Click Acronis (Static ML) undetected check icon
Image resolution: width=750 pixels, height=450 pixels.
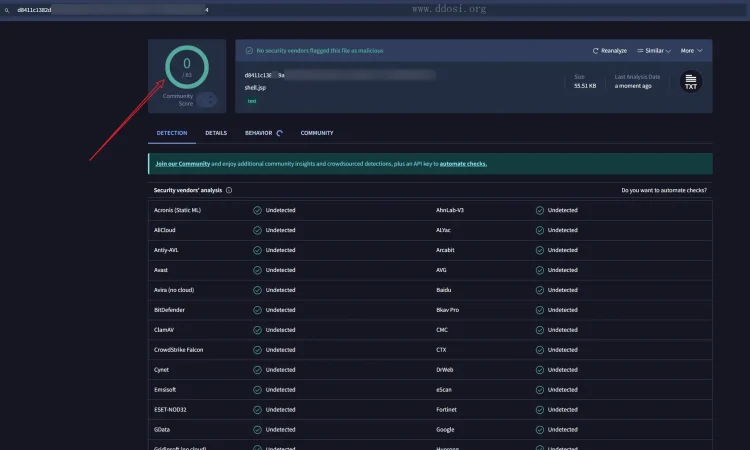point(257,210)
